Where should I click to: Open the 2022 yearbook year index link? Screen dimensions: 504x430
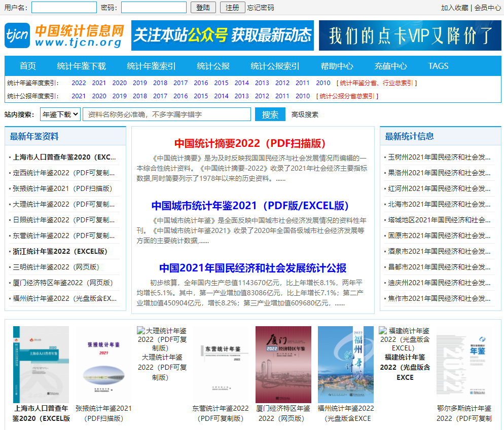tap(79, 83)
